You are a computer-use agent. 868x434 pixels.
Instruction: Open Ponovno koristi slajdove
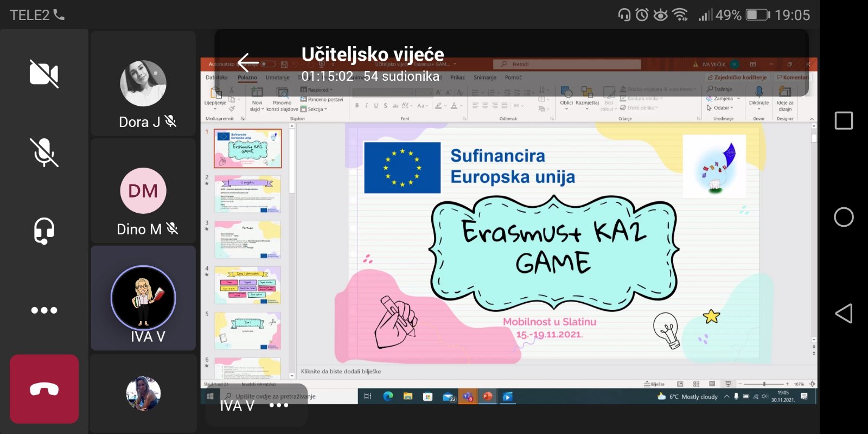click(x=282, y=99)
